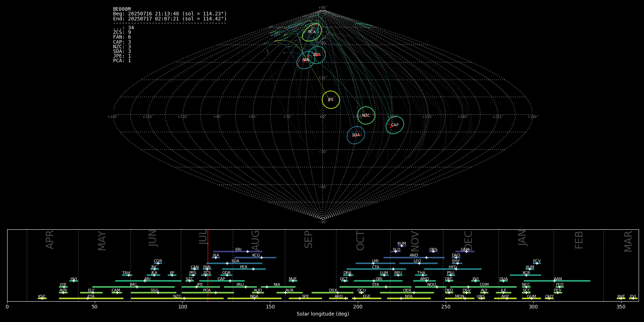Click the GDR shower bar in timeline
The height and width of the screenshot is (322, 644).
pos(226,275)
